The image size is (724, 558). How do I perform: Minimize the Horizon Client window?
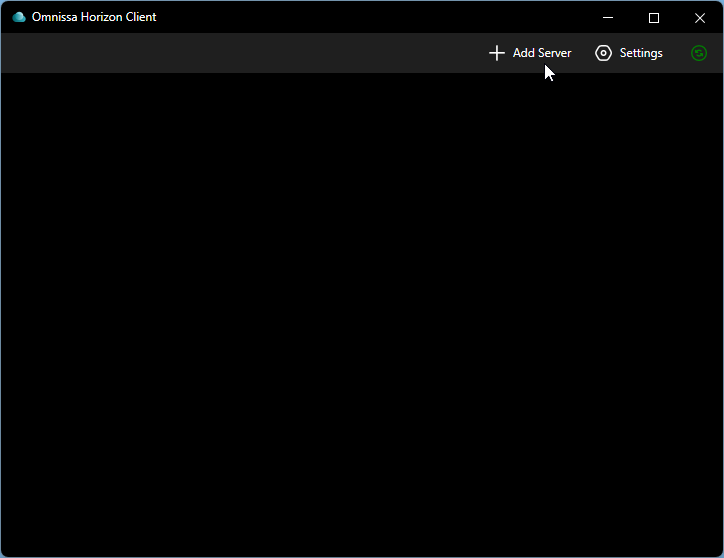point(607,17)
